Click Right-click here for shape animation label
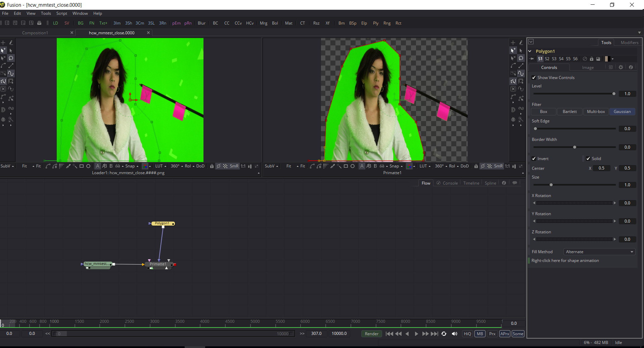 [565, 261]
